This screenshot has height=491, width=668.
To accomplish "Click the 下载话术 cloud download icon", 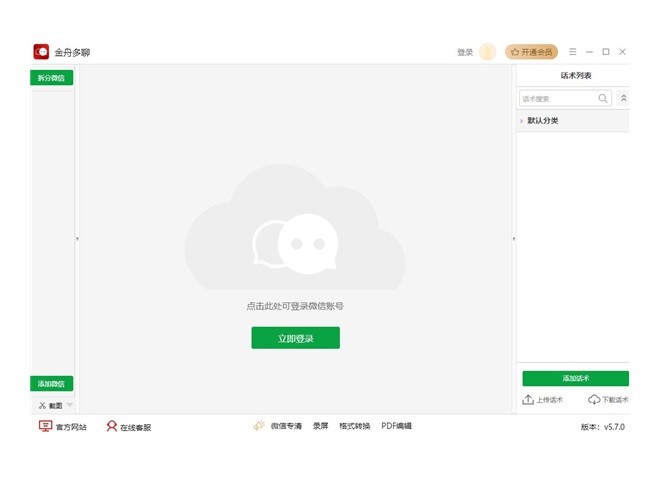I will pyautogui.click(x=594, y=399).
